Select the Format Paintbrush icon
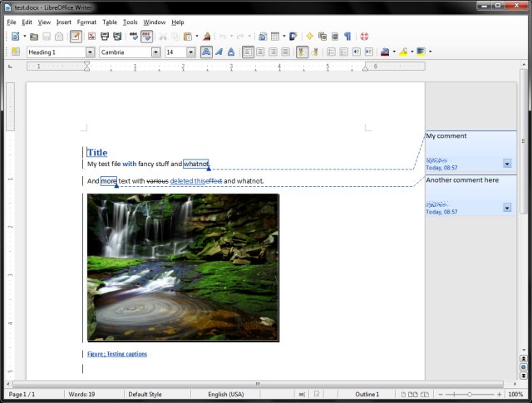Viewport: 532px width, 403px height. (207, 37)
